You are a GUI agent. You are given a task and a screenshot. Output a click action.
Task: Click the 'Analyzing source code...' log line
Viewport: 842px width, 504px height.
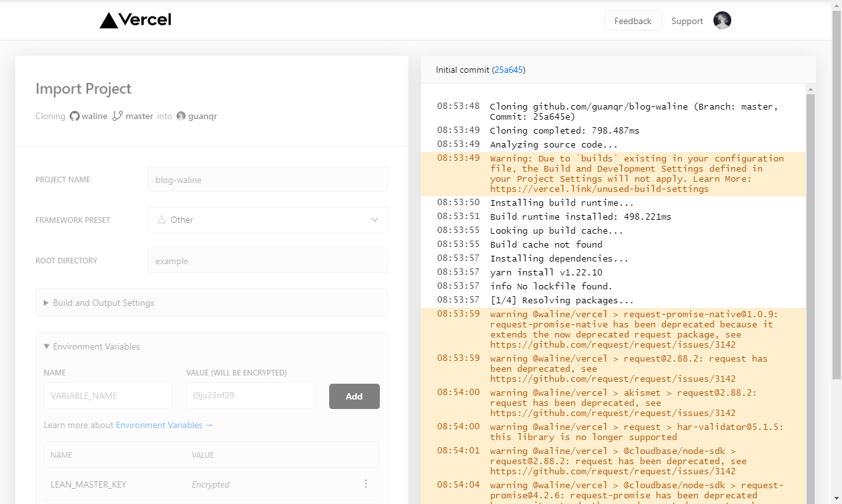(613, 144)
